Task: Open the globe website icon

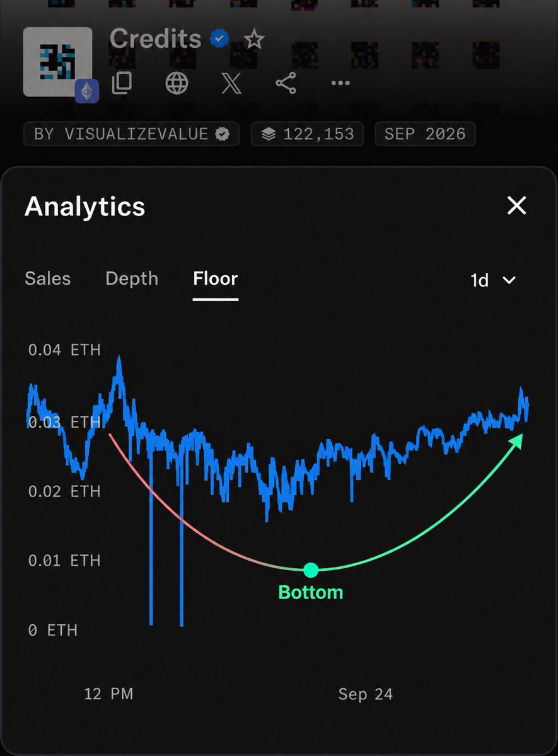Action: (177, 83)
